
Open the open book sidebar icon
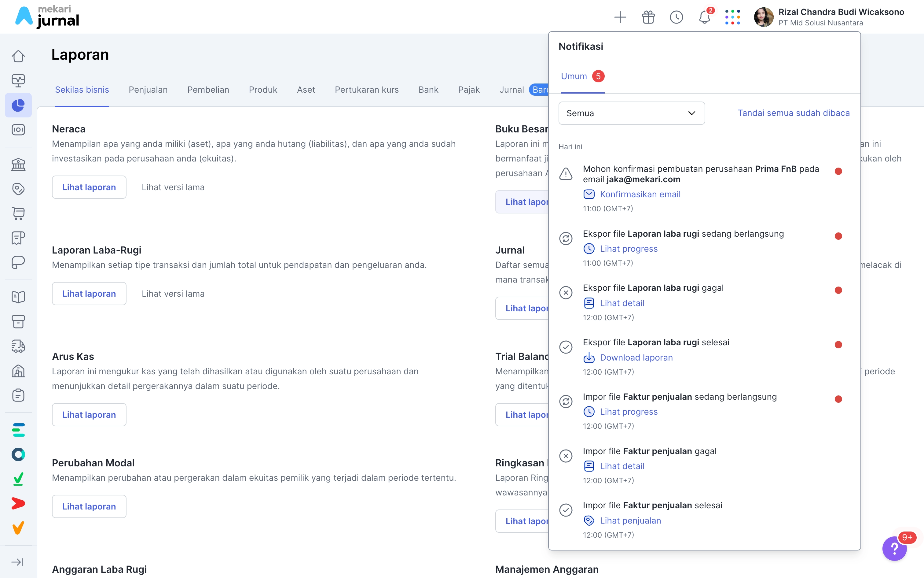click(x=18, y=297)
